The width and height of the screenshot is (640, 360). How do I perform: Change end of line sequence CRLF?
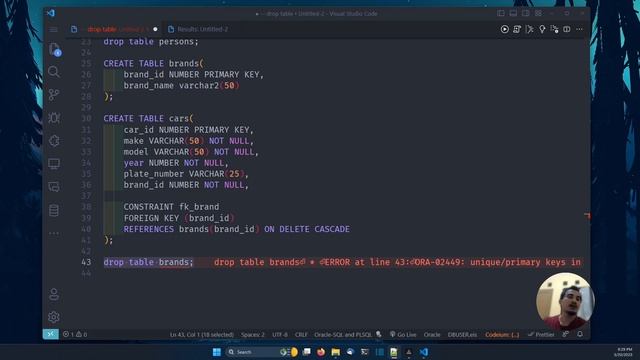(x=301, y=335)
